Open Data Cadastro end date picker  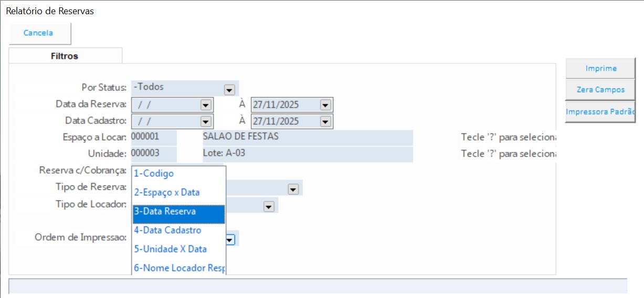325,121
